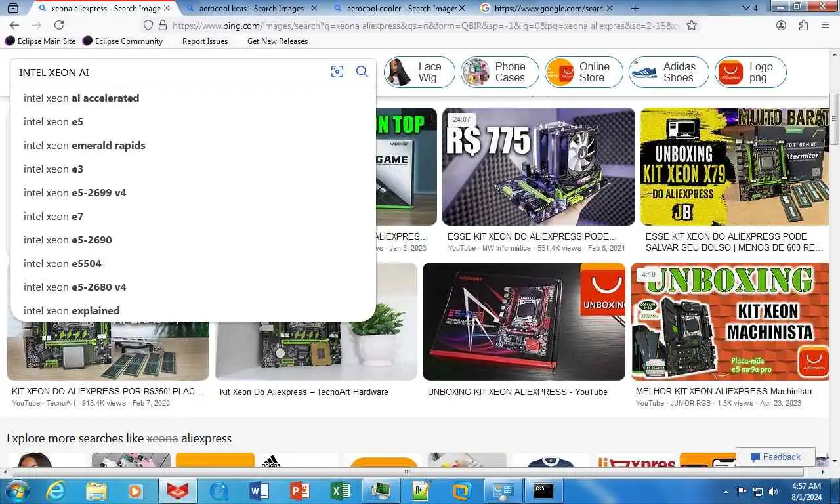Close the aerocool cooler tab
This screenshot has width=840, height=504.
click(461, 9)
